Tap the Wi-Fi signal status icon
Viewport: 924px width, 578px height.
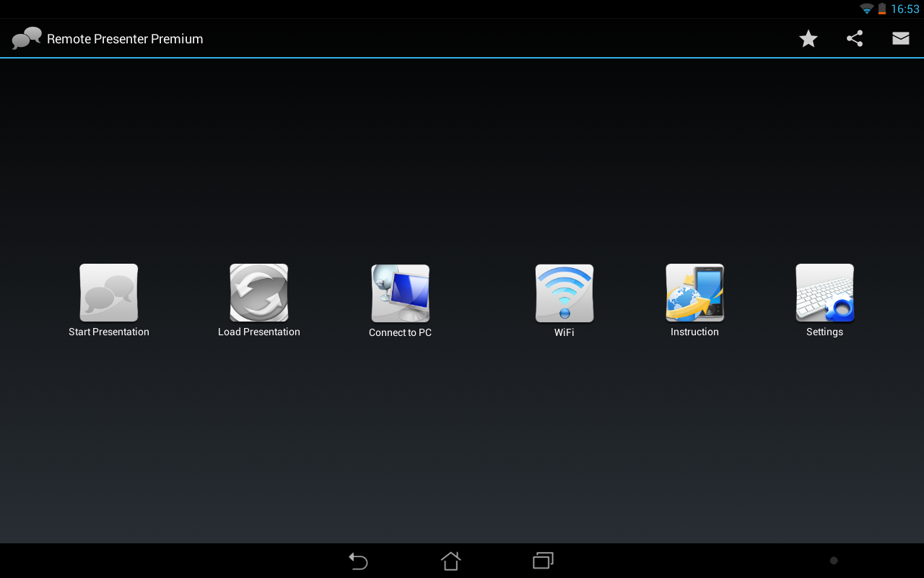click(866, 9)
